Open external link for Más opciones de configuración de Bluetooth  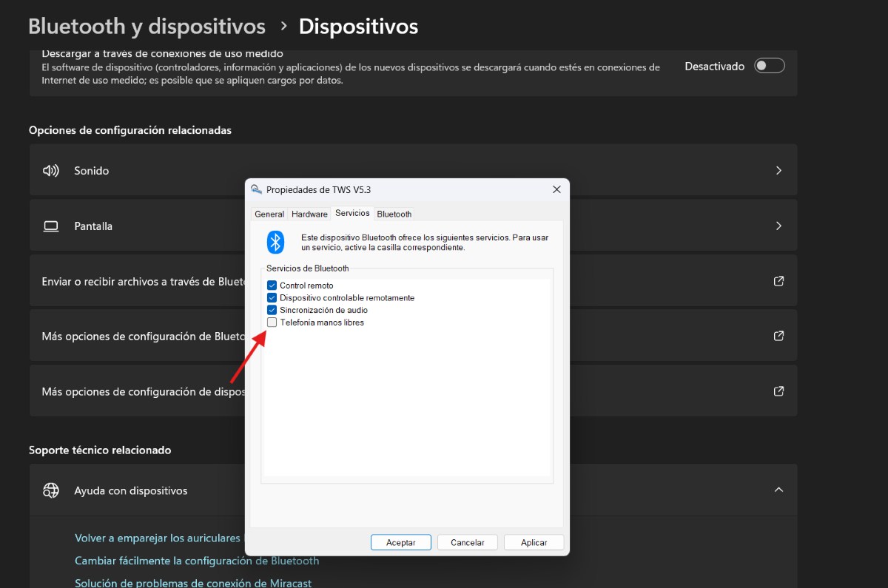778,336
